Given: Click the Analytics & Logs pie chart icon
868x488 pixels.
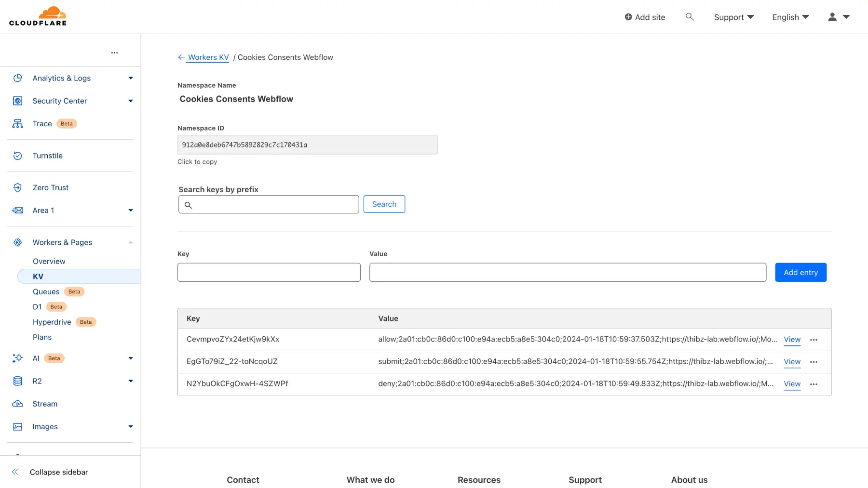Looking at the screenshot, I should (18, 78).
